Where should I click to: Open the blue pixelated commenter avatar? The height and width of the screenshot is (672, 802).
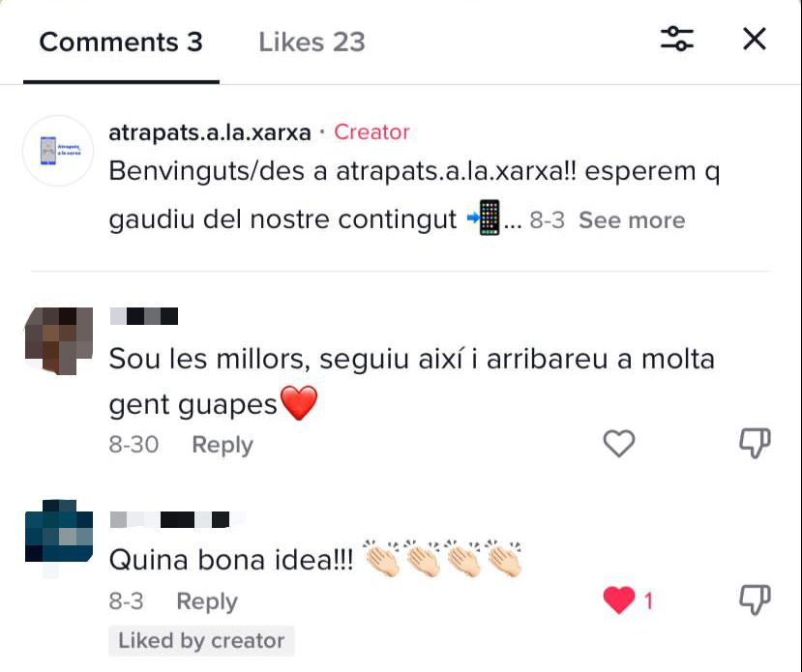[59, 533]
